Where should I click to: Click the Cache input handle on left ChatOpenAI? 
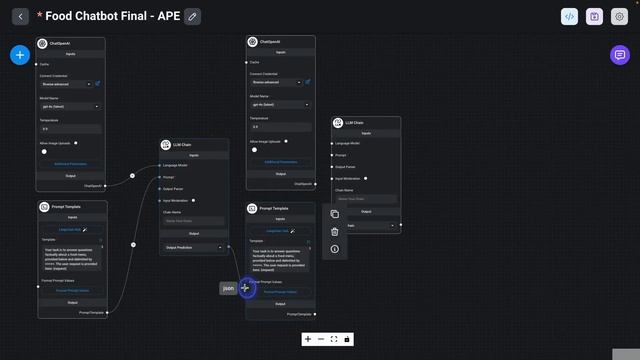point(36,64)
